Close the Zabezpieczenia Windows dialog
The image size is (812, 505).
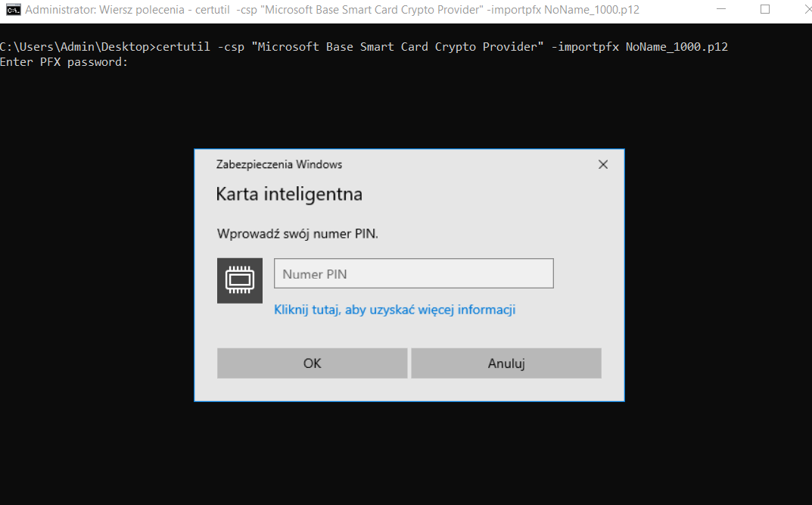pyautogui.click(x=602, y=164)
